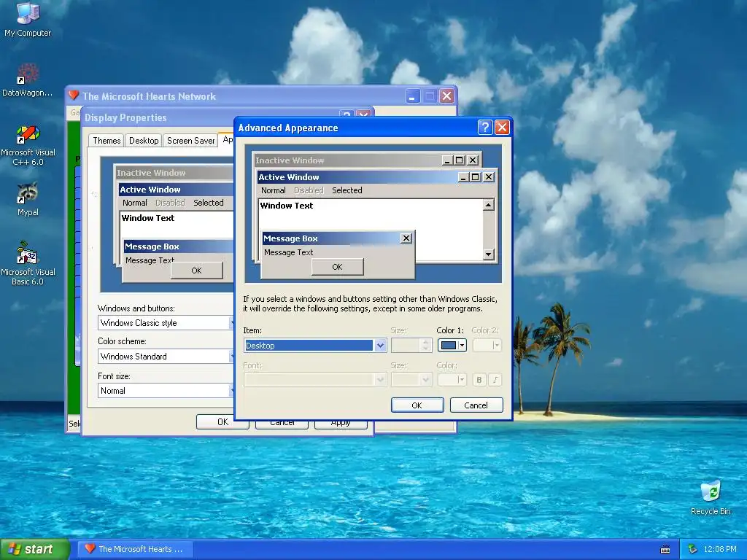Click OK in Advanced Appearance dialog
Viewport: 747px width, 560px height.
(417, 405)
